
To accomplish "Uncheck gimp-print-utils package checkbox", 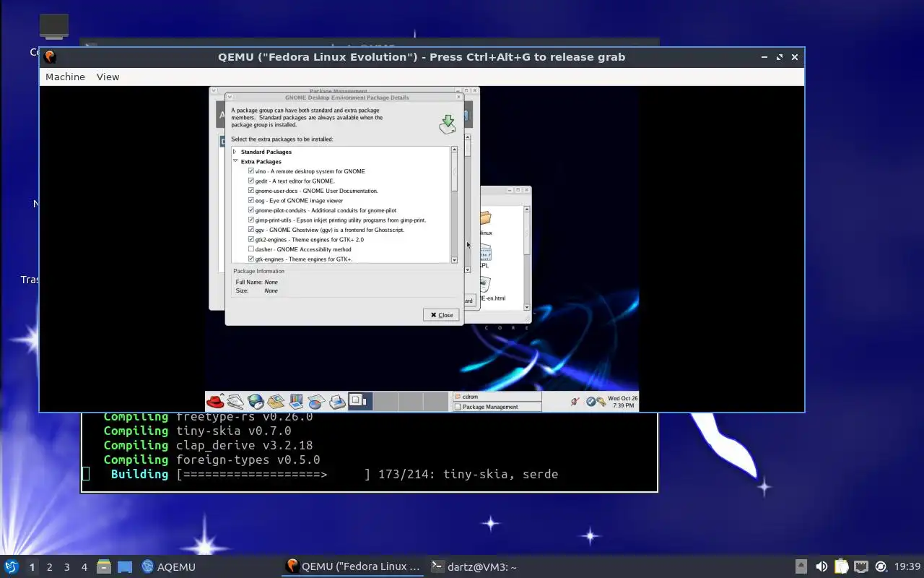I will point(251,220).
